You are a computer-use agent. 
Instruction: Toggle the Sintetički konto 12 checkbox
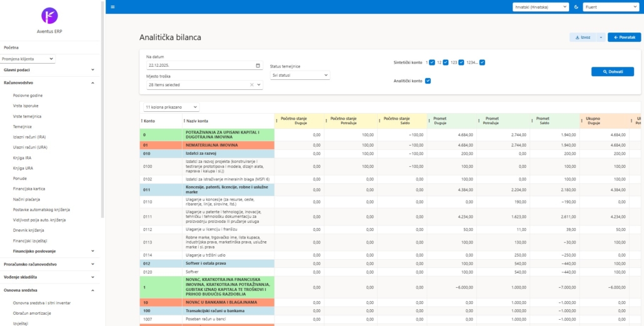pyautogui.click(x=446, y=62)
